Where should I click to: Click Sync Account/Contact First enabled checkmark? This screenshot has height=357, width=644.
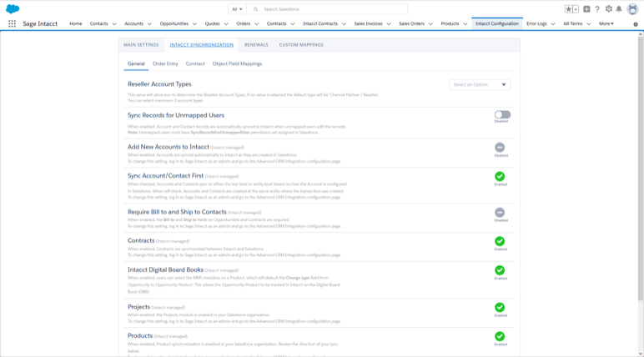click(x=500, y=176)
